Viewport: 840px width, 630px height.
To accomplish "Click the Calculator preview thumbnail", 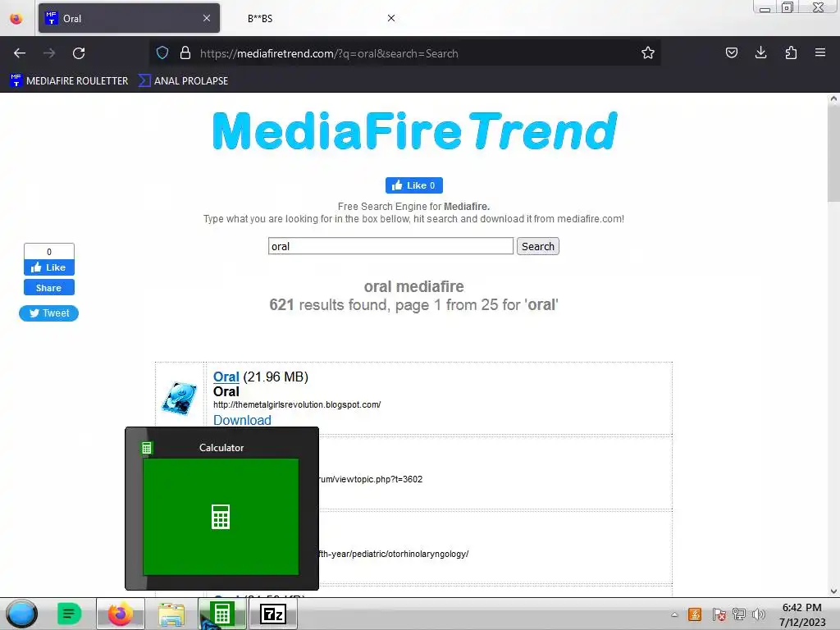I will [x=221, y=517].
